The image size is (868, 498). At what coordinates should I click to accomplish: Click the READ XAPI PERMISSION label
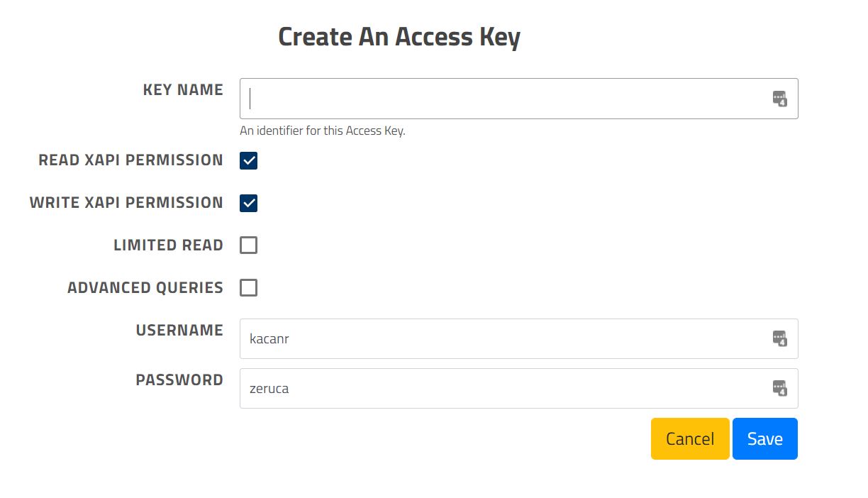[x=130, y=160]
